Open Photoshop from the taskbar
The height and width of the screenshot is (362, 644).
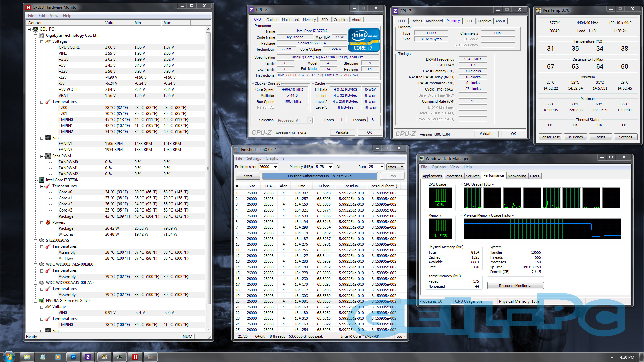point(73,357)
